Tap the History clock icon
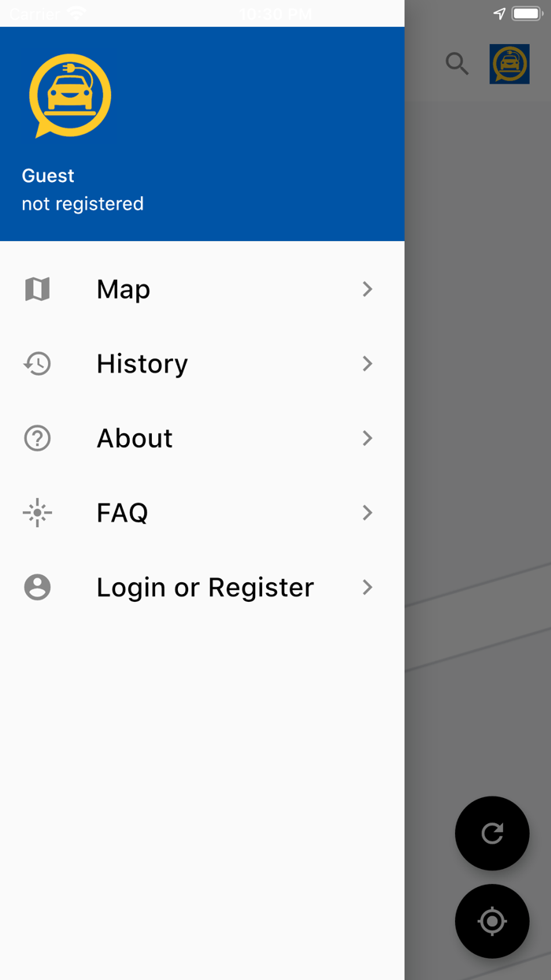This screenshot has width=551, height=980. click(x=37, y=363)
